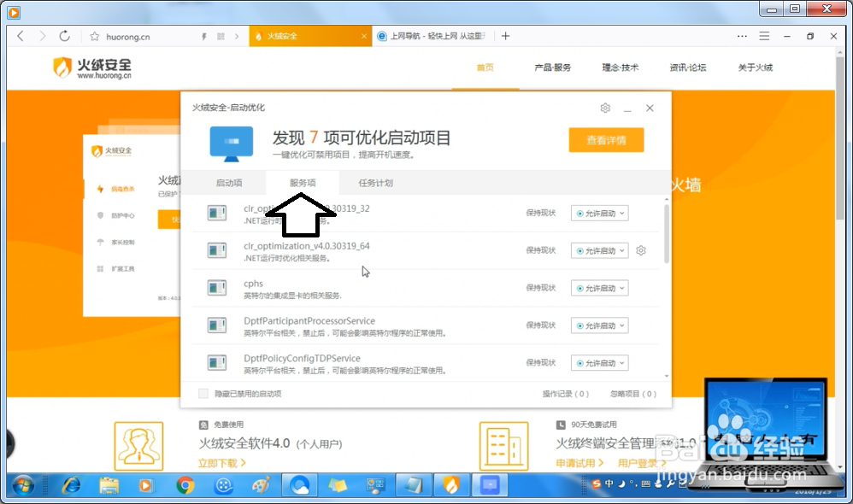The width and height of the screenshot is (853, 504).
Task: Open 允许启动 dropdown for clr_optimization_v4.0.30319_64
Action: [x=599, y=250]
